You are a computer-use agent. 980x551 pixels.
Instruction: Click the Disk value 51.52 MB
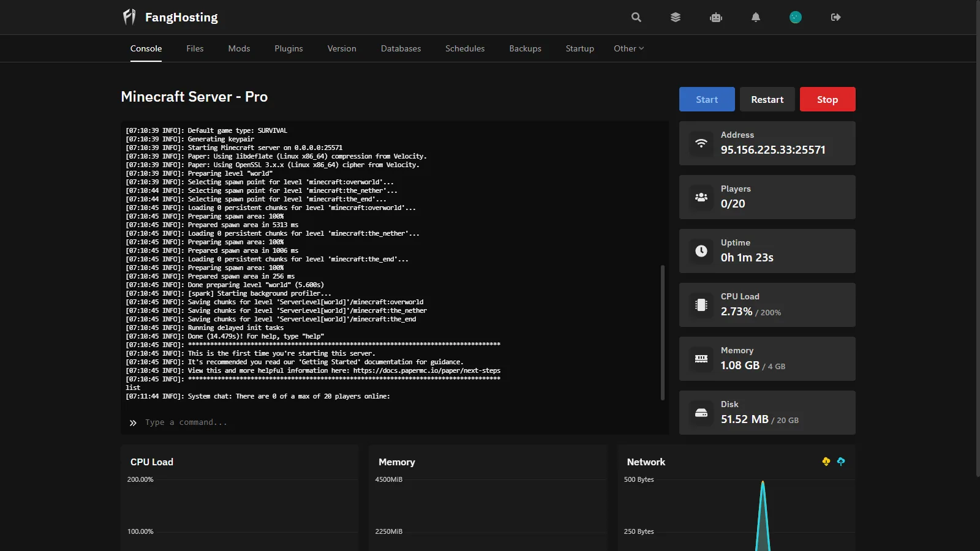click(x=745, y=419)
